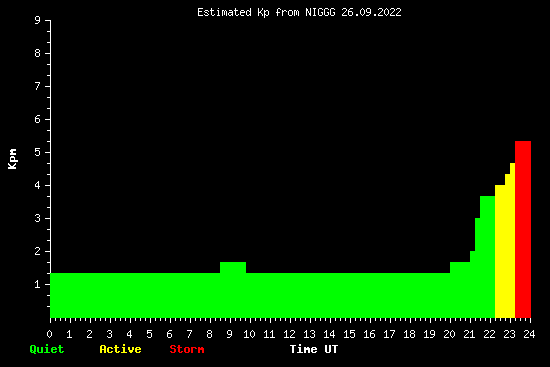This screenshot has width=550, height=367.
Task: Click the y-axis label 1
Action: click(x=37, y=284)
